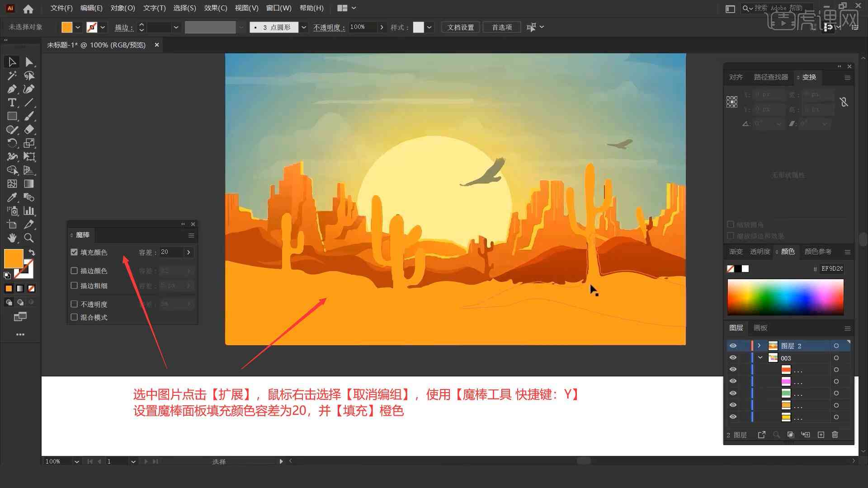Toggle Fill Color checkbox in Magic Wand panel
This screenshot has height=488, width=868.
(74, 252)
